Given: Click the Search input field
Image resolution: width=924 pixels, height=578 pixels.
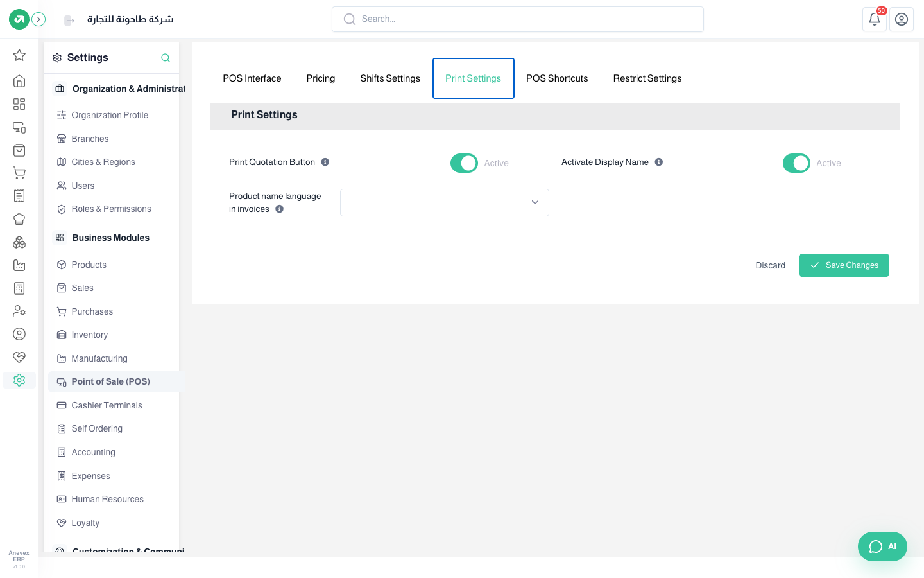Looking at the screenshot, I should click(518, 19).
